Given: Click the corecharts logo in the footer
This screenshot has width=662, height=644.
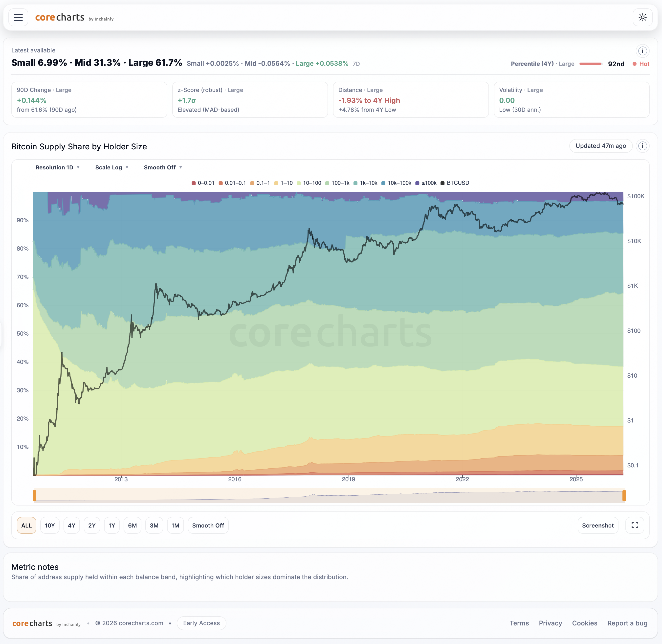Looking at the screenshot, I should [32, 623].
